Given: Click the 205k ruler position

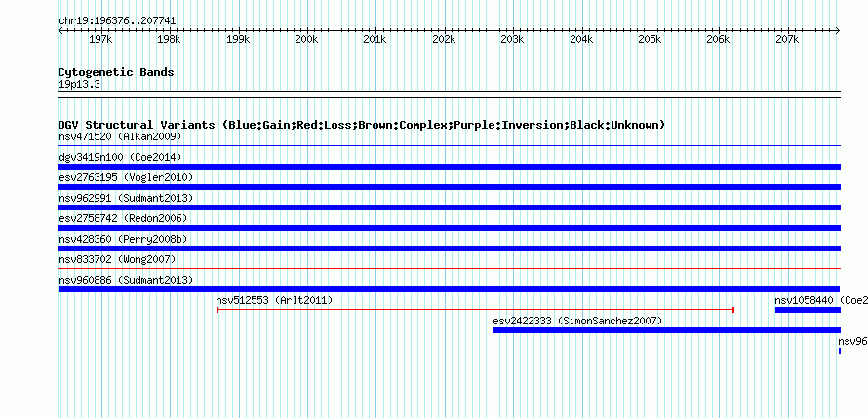Looking at the screenshot, I should coord(650,40).
